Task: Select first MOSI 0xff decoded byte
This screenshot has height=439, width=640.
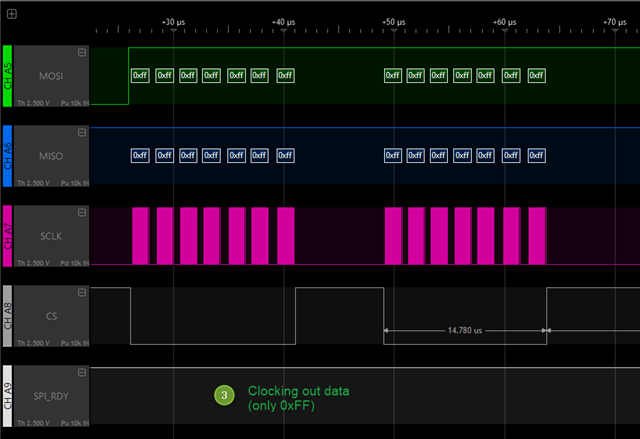Action: pyautogui.click(x=140, y=75)
